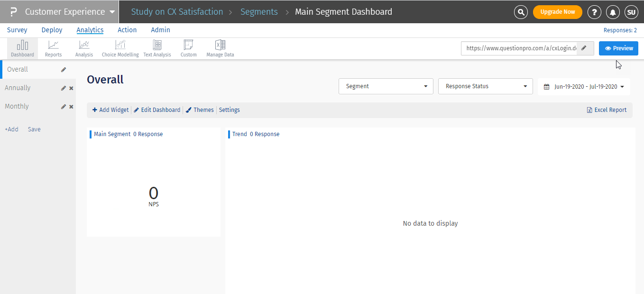Open the Reports icon in toolbar

click(53, 48)
